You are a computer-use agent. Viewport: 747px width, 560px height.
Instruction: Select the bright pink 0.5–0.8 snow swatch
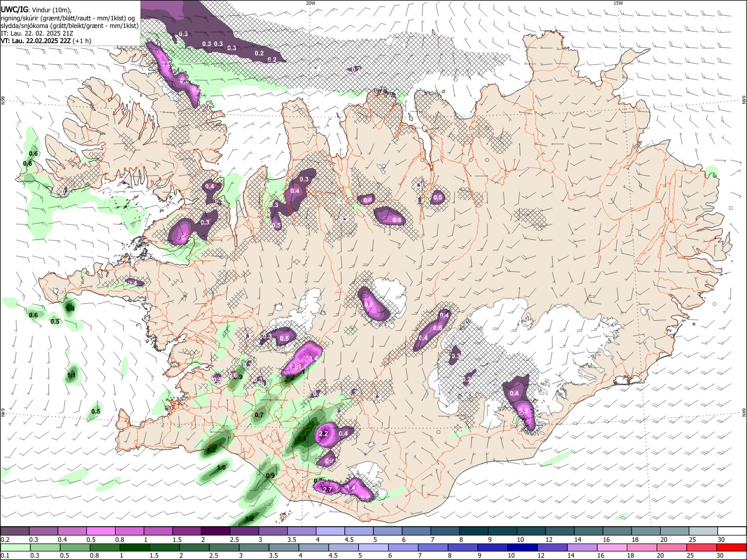click(101, 531)
